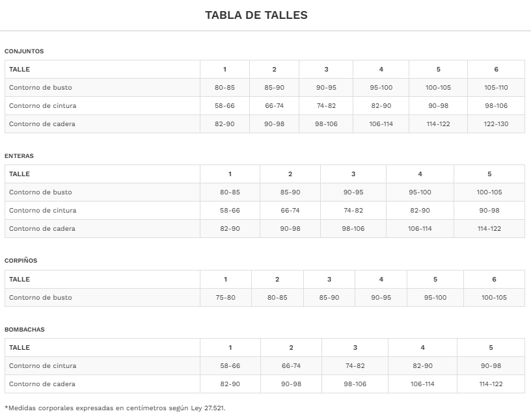
Task: Click the footnote about Ley 27.521
Action: pos(115,408)
